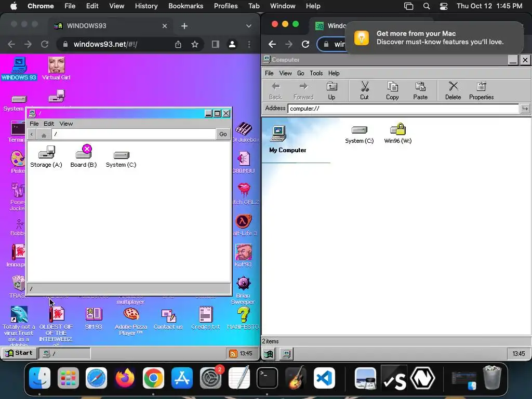Viewport: 532px width, 399px height.
Task: Click the '/' path field in explorer
Action: point(134,135)
